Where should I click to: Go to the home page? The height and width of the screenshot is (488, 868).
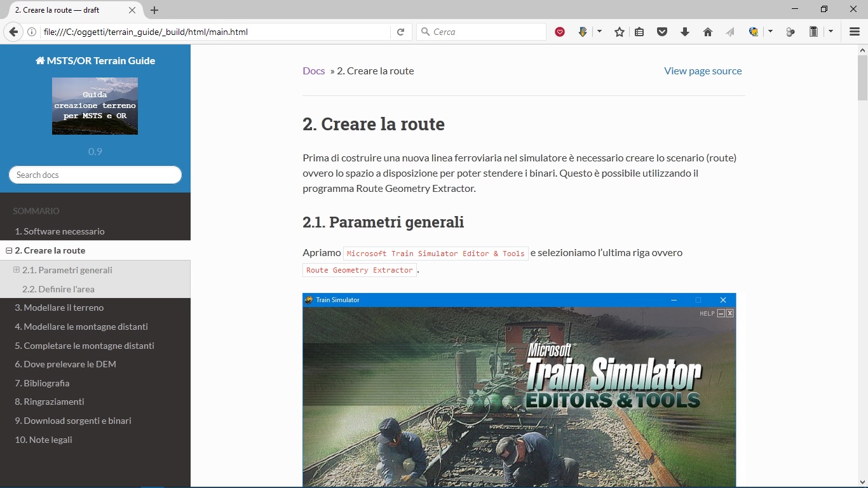tap(708, 32)
